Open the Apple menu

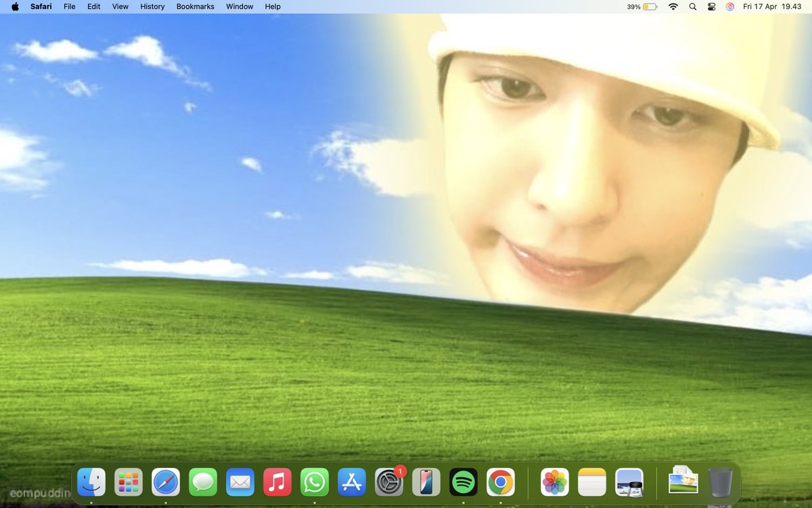(x=15, y=6)
